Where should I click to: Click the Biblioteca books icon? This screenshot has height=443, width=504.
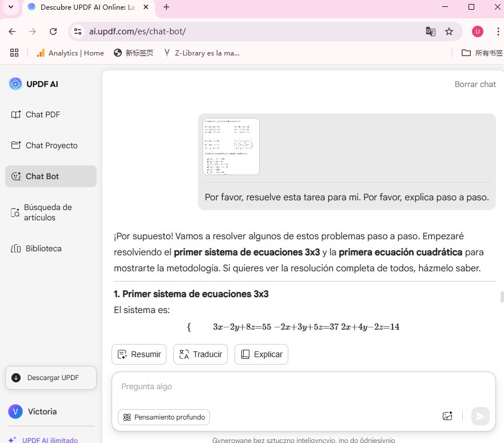click(16, 248)
